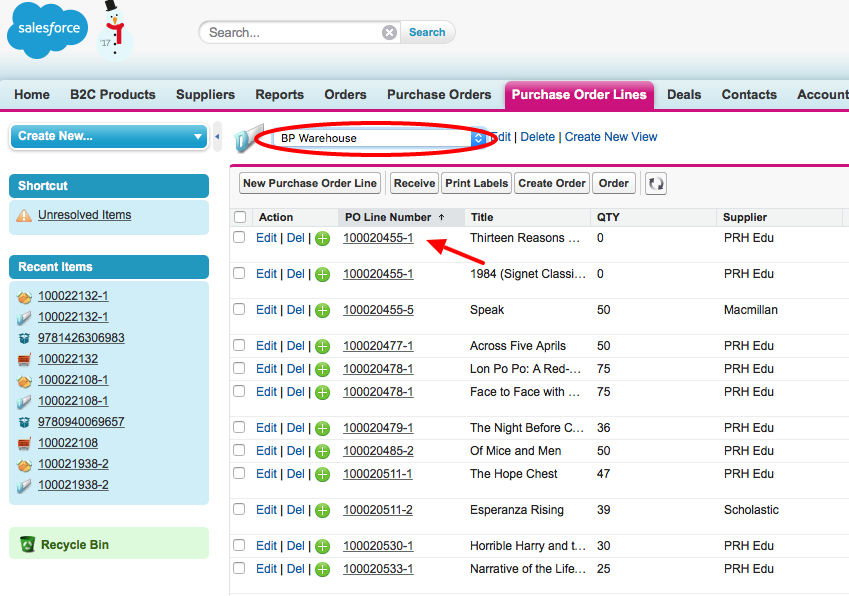Click the Search button
This screenshot has height=596, width=849.
[427, 32]
